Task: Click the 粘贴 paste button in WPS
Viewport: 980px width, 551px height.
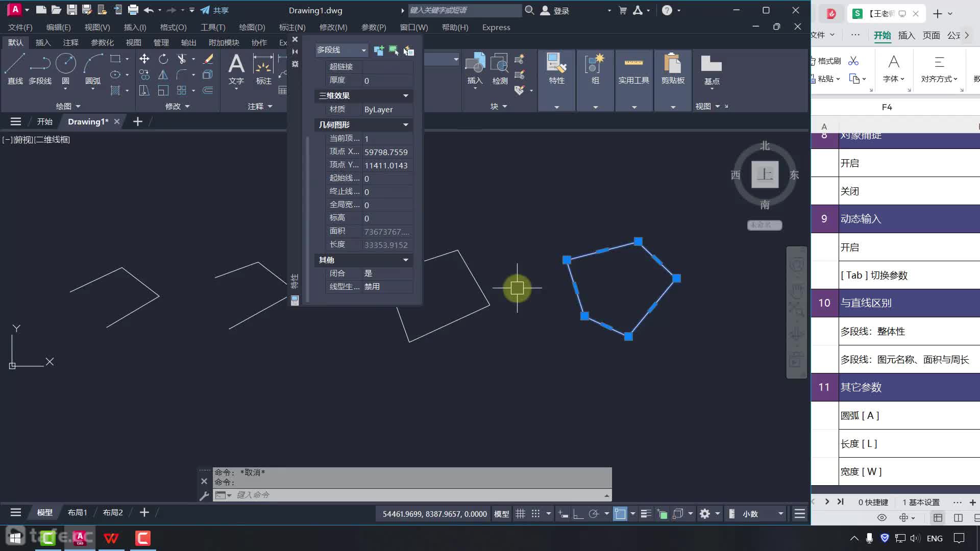Action: (825, 79)
